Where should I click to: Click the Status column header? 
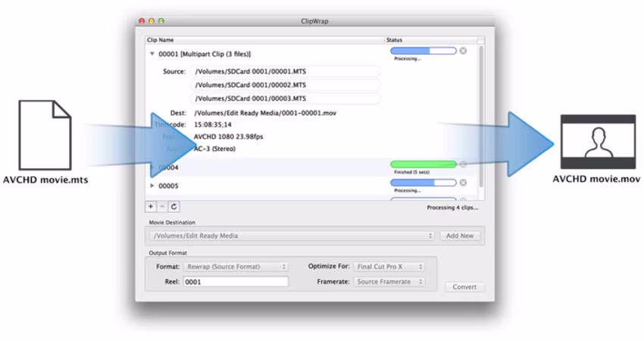pyautogui.click(x=430, y=40)
